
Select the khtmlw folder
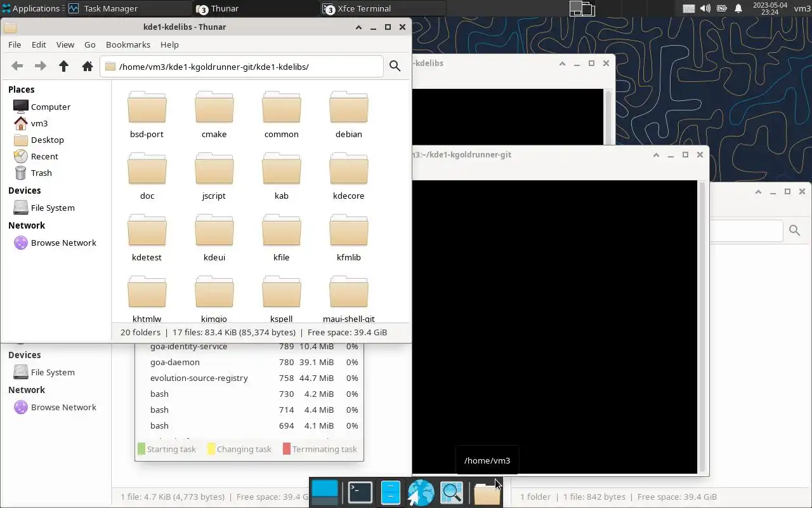[147, 298]
